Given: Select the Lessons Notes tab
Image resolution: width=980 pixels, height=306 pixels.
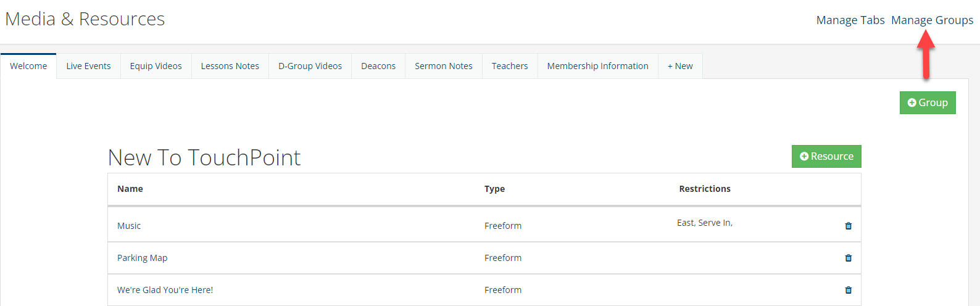Looking at the screenshot, I should point(230,66).
